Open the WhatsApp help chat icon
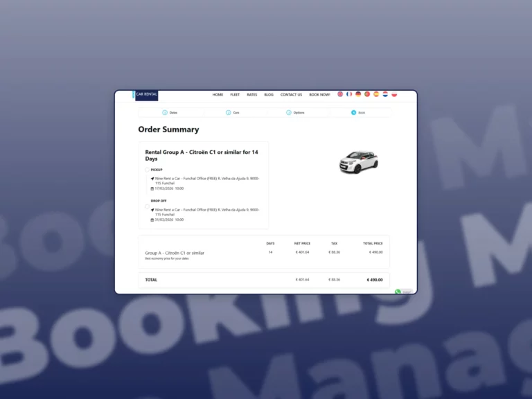 [398, 292]
